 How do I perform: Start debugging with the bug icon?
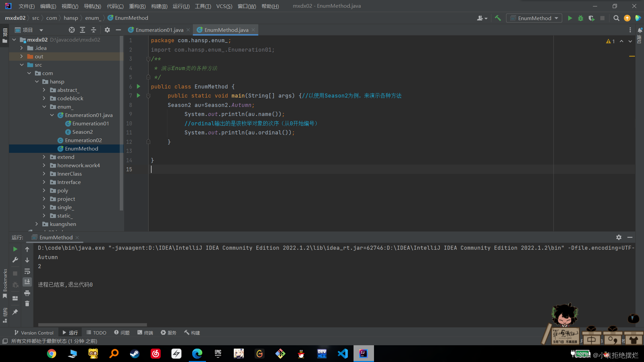tap(581, 18)
